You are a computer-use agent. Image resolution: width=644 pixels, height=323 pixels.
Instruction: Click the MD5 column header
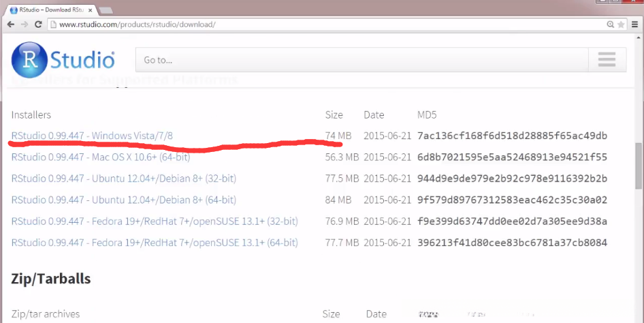pyautogui.click(x=427, y=114)
